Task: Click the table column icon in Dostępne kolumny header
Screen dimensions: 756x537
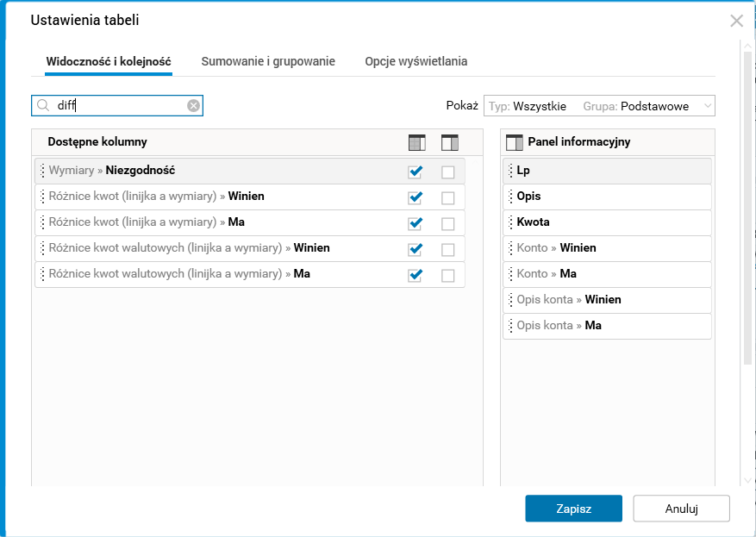Action: (x=416, y=142)
